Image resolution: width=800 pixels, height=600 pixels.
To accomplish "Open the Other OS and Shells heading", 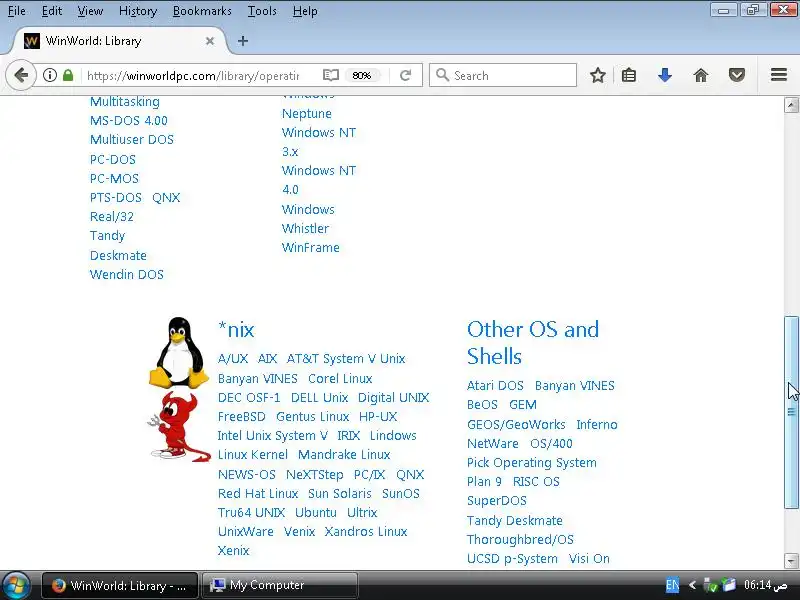I will pos(533,343).
